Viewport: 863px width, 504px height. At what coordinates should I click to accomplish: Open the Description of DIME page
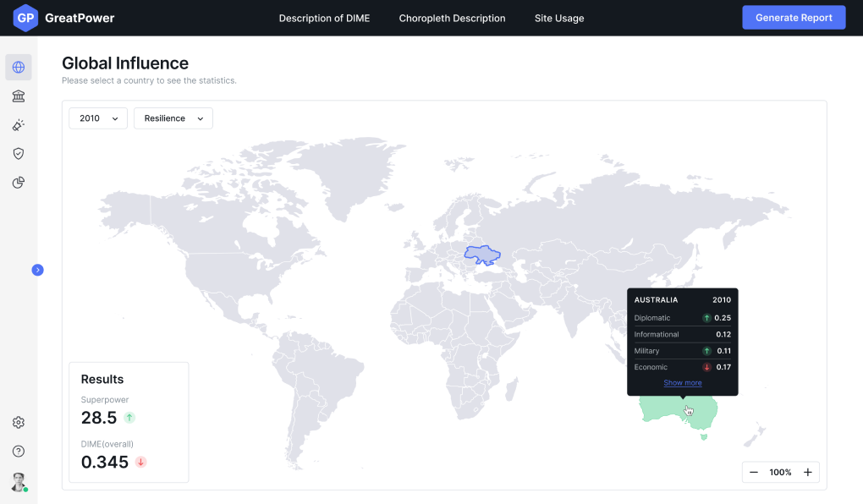(x=324, y=18)
